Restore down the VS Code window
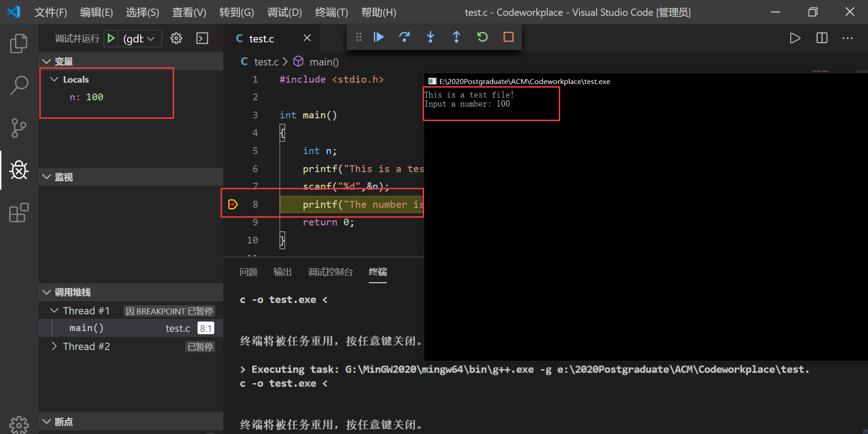Image resolution: width=868 pixels, height=434 pixels. coord(813,12)
